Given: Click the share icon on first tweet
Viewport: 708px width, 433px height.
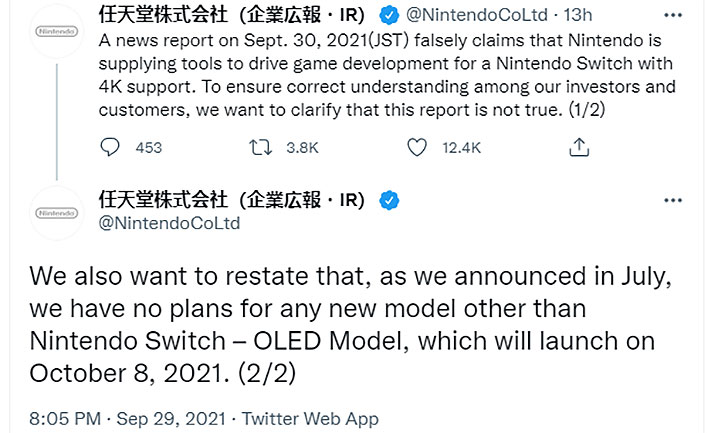Looking at the screenshot, I should tap(579, 147).
